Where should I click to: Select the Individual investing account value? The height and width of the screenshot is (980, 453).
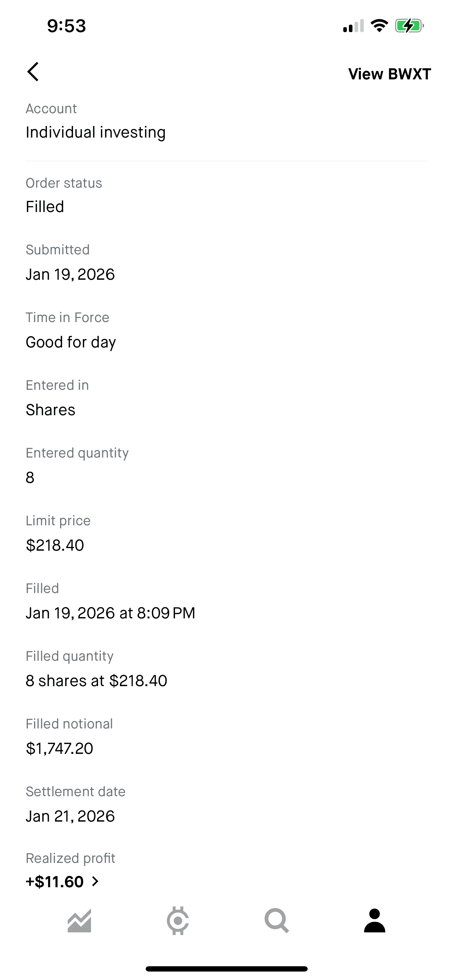point(96,132)
